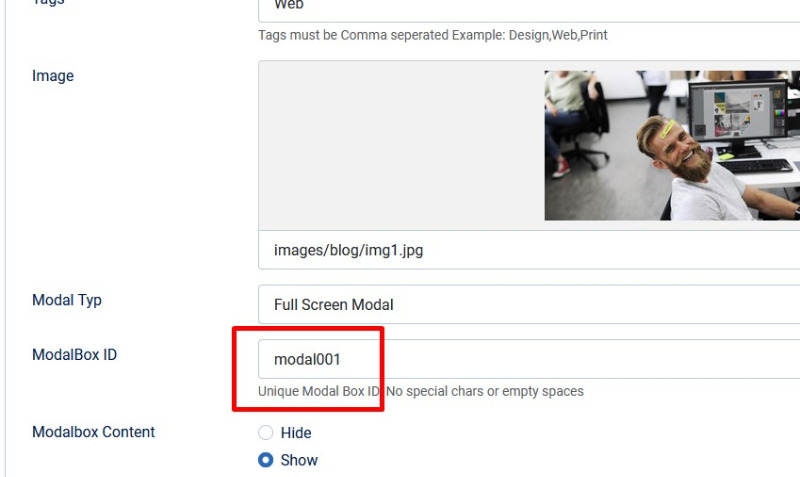Click the Unique Modal Box ID hint text
Image resolution: width=800 pixels, height=477 pixels.
420,391
